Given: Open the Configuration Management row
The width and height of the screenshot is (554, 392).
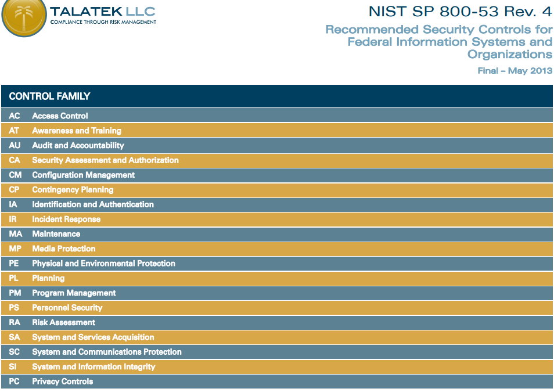Looking at the screenshot, I should pos(83,175).
